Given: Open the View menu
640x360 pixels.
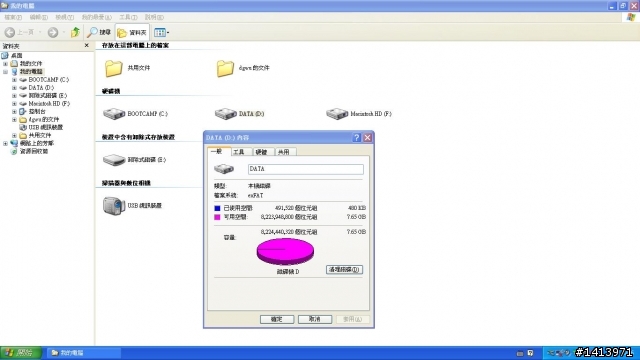Looking at the screenshot, I should point(64,17).
